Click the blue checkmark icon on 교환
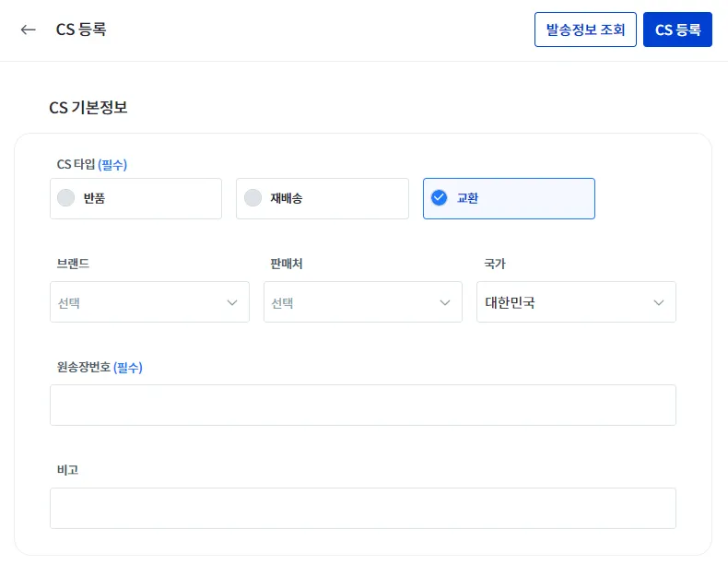Image resolution: width=728 pixels, height=565 pixels. [x=439, y=198]
